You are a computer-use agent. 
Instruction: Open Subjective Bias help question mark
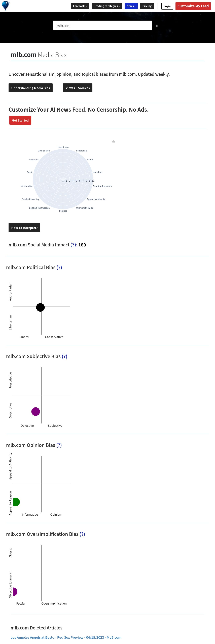[x=64, y=356]
